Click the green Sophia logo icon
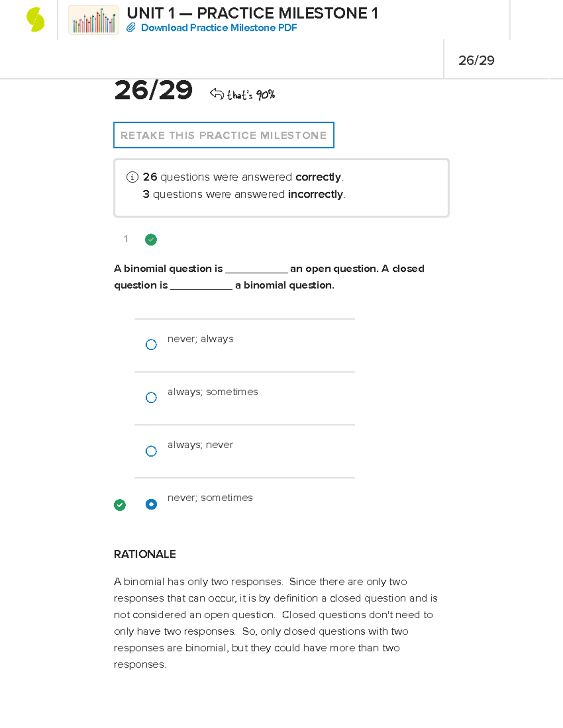This screenshot has height=728, width=563. tap(35, 20)
